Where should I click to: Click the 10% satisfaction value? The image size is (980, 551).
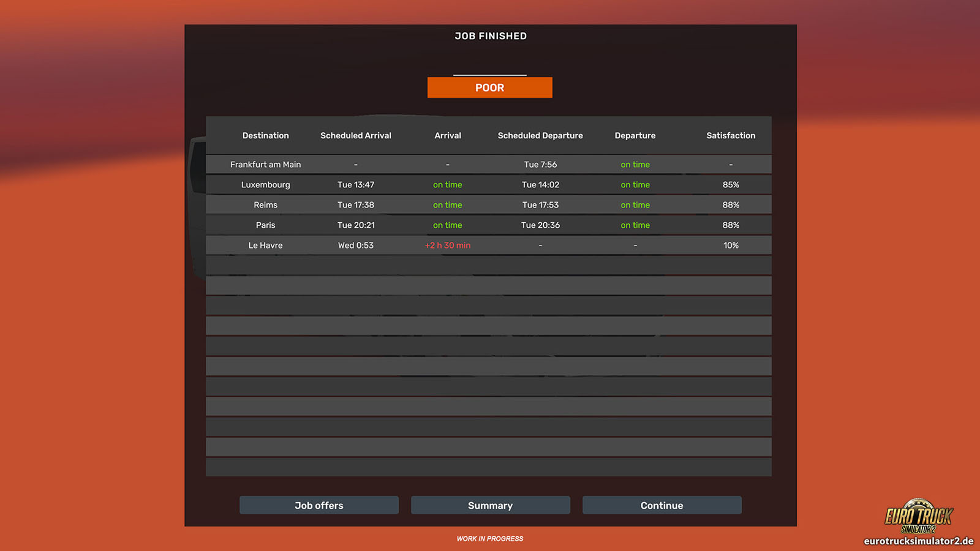[x=730, y=245]
